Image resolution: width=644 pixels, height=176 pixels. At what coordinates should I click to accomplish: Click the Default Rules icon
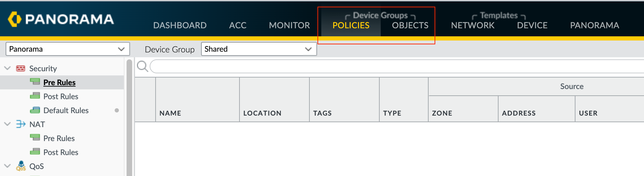click(x=35, y=110)
